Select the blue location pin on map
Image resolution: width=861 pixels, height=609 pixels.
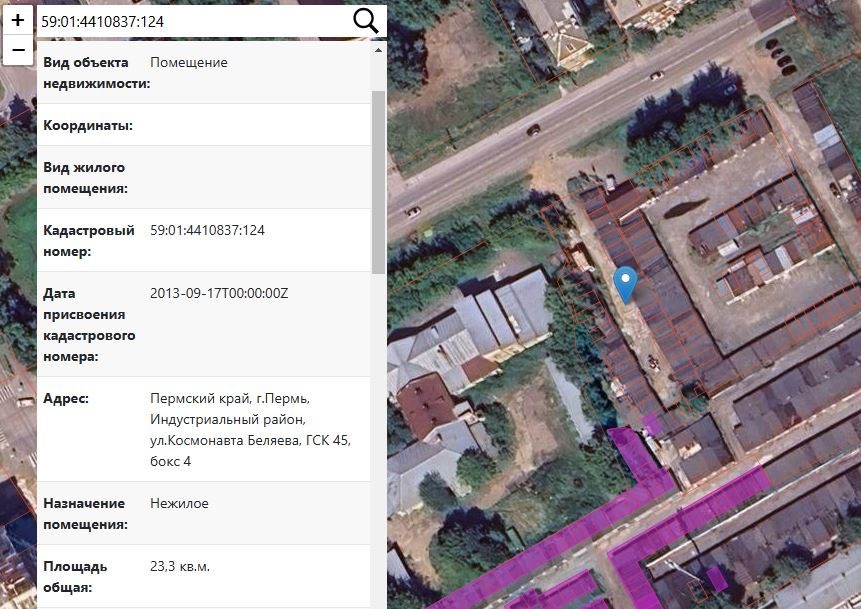tap(625, 284)
